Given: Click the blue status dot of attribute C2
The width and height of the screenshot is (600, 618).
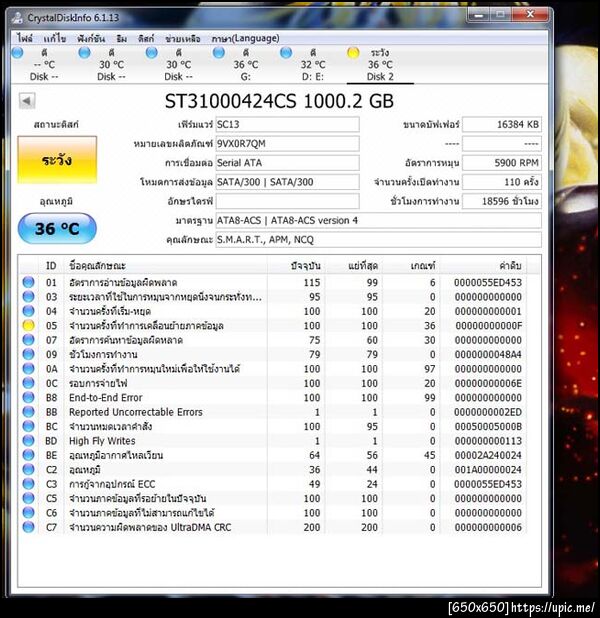Looking at the screenshot, I should 28,469.
